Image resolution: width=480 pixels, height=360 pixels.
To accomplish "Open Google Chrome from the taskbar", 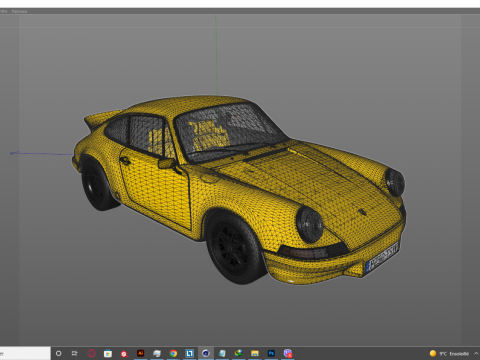I will pyautogui.click(x=173, y=353).
